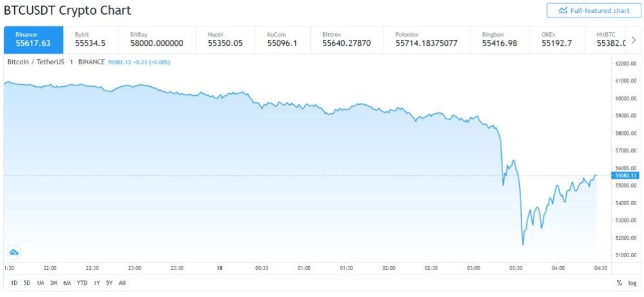
Task: Switch to the KuCoin tab
Action: pyautogui.click(x=282, y=40)
